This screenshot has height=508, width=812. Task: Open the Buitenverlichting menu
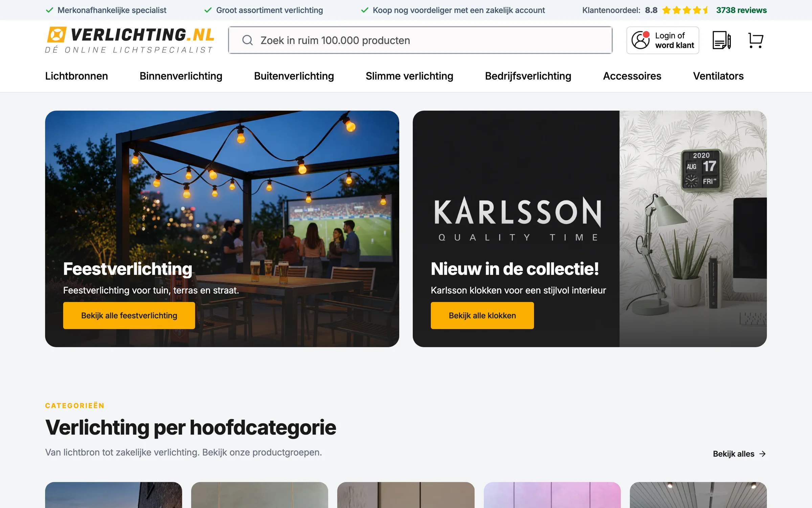point(294,76)
